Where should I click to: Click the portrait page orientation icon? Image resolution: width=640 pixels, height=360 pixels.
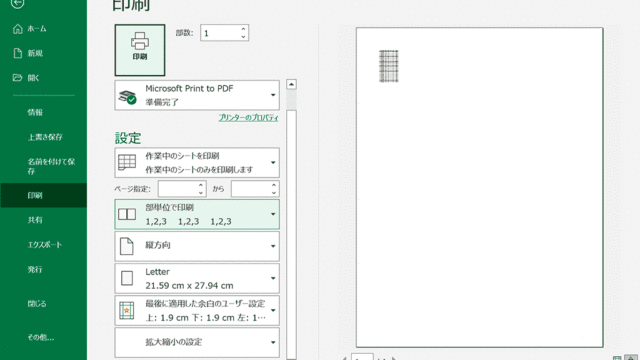tap(127, 246)
